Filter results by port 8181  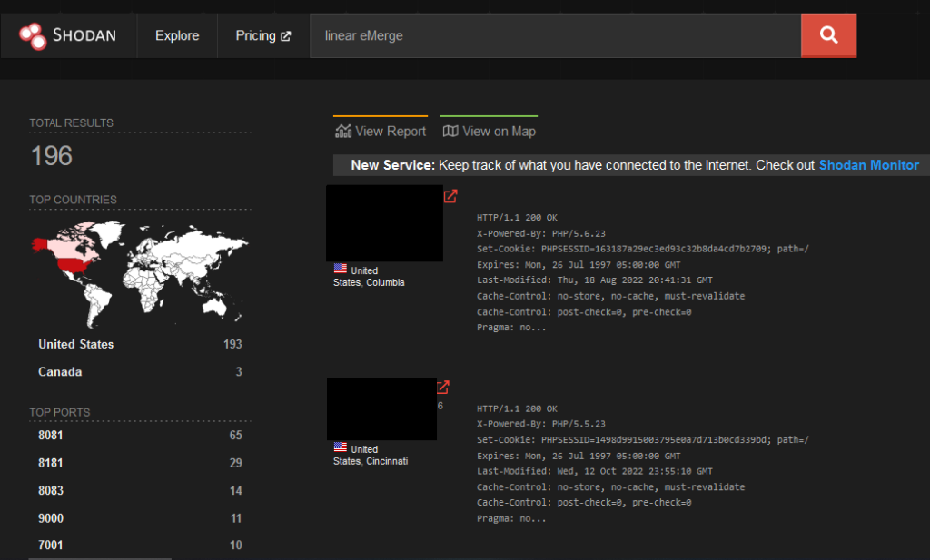tap(49, 463)
